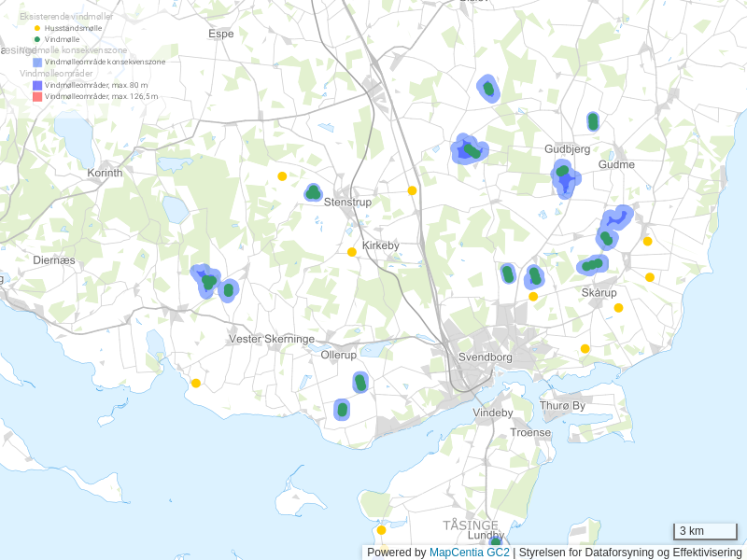This screenshot has width=747, height=560.
Task: Click the green Vindmølle legend dot
Action: tap(37, 39)
